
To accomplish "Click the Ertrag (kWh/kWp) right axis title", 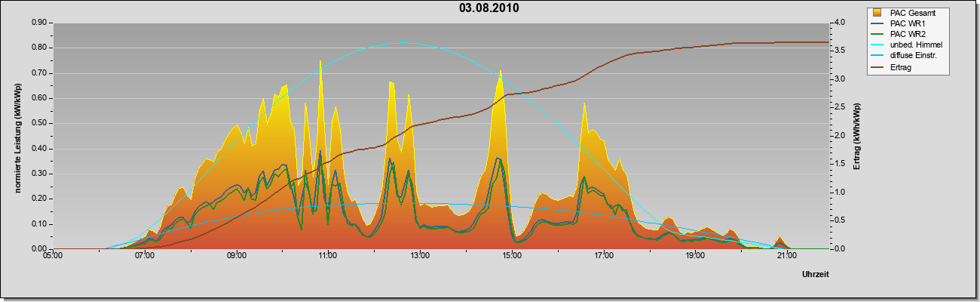I will point(857,136).
